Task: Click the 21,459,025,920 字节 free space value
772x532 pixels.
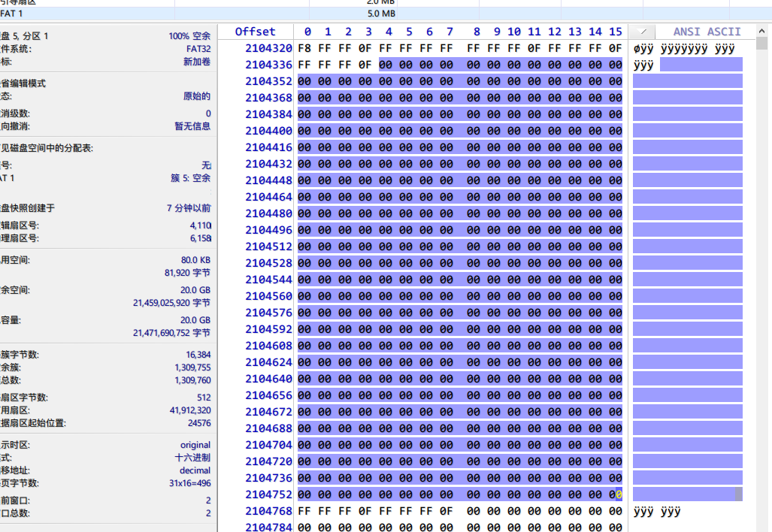Action: [172, 303]
